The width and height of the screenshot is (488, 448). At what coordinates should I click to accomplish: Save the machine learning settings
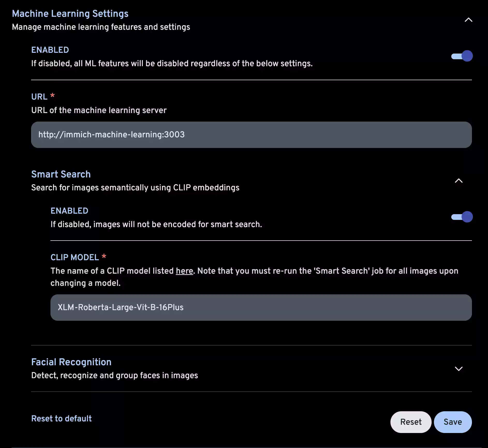[453, 422]
